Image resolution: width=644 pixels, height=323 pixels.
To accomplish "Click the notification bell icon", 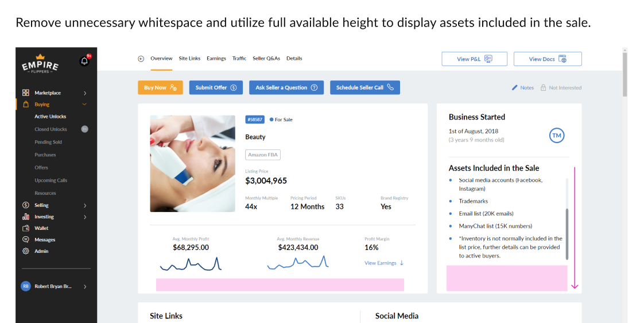I will (x=84, y=61).
